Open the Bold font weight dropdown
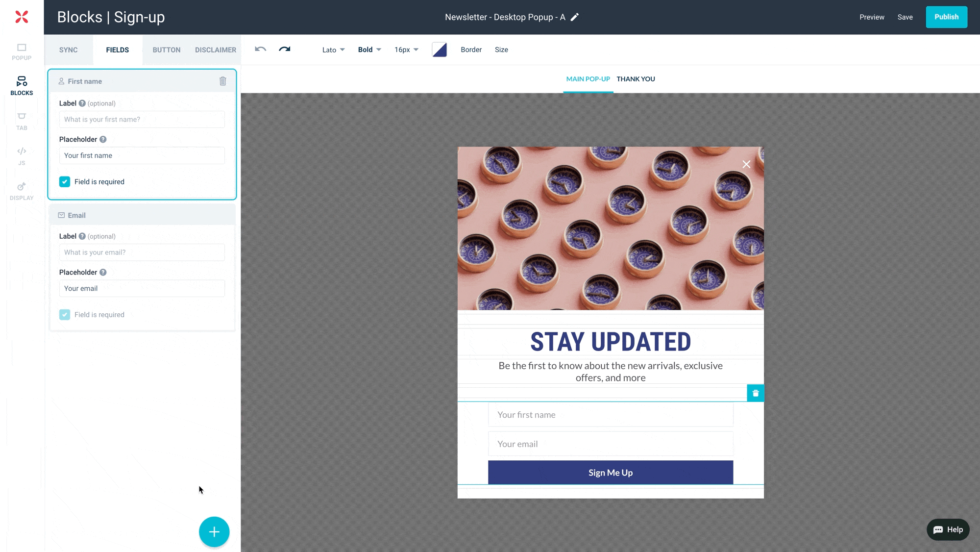Image resolution: width=980 pixels, height=552 pixels. (x=369, y=50)
